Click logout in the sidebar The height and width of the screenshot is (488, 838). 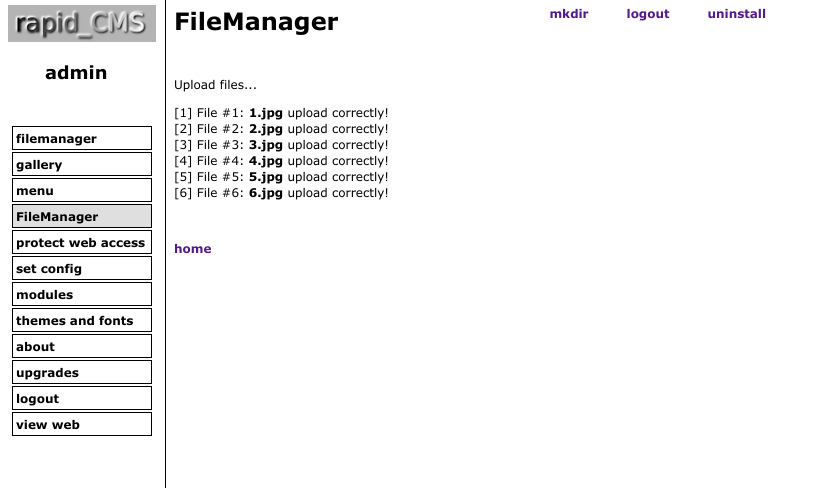[82, 399]
